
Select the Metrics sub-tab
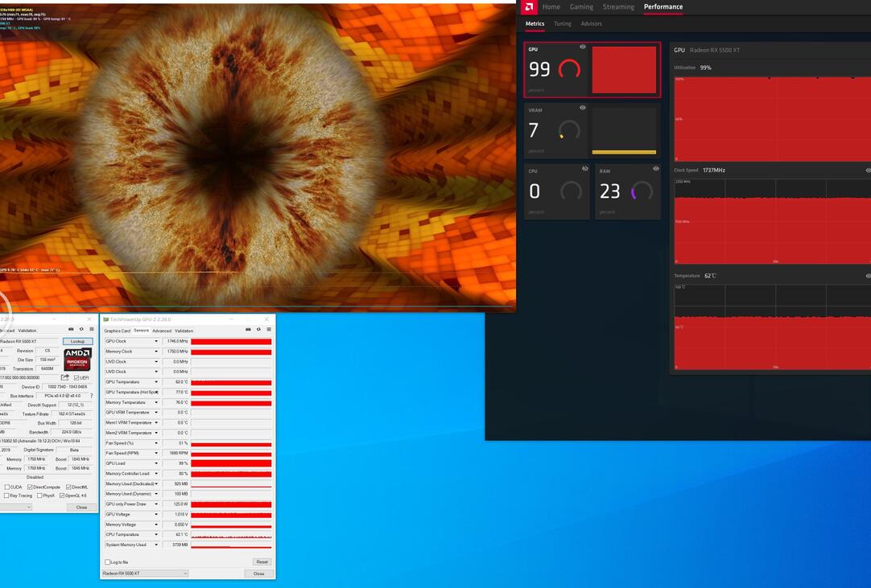535,23
